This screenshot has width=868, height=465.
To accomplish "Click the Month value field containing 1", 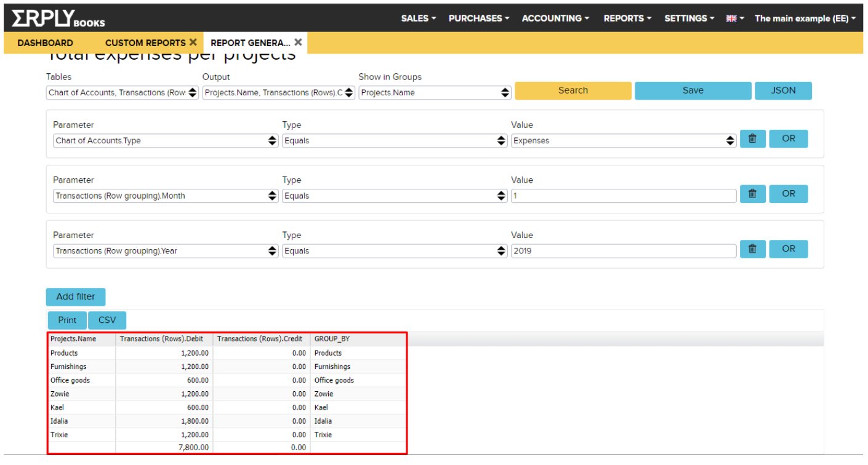I will 624,196.
